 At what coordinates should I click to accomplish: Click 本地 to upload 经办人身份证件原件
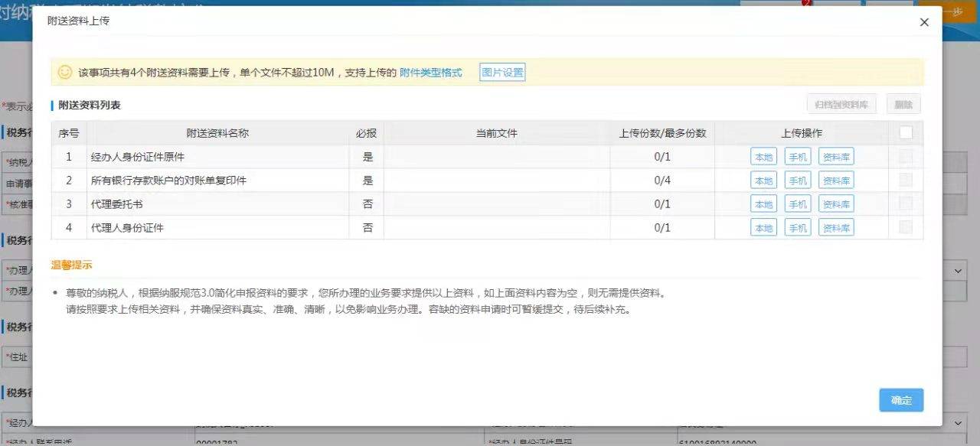tap(763, 156)
